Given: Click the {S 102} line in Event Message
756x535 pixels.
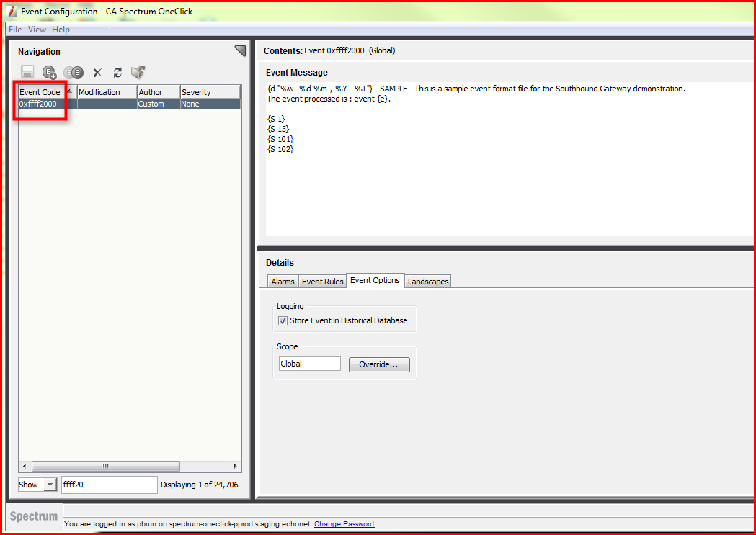Looking at the screenshot, I should [x=280, y=149].
